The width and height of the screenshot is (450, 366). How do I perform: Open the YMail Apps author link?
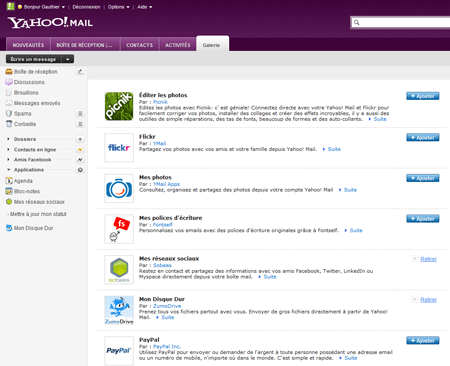(166, 184)
